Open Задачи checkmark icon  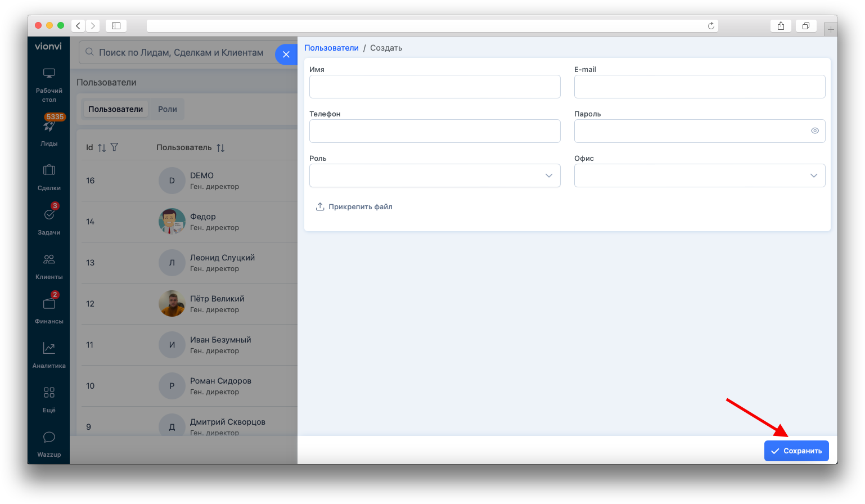coord(49,214)
